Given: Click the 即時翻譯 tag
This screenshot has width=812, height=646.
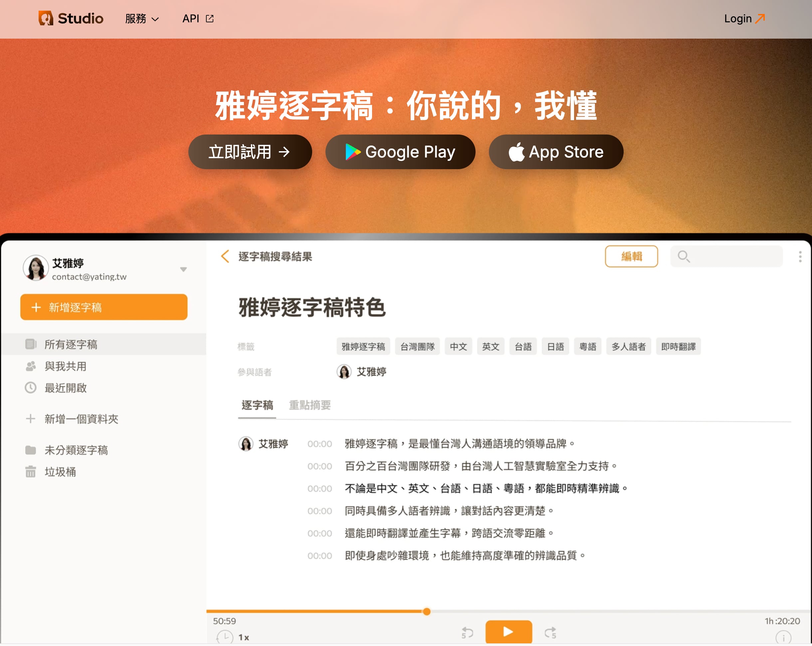Looking at the screenshot, I should (678, 346).
